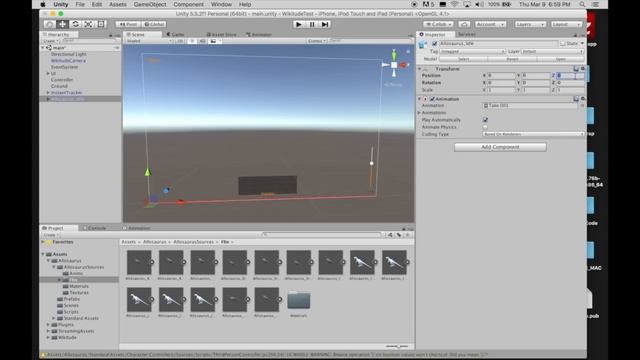Image resolution: width=640 pixels, height=360 pixels.
Task: Toggle Pivot/Center handle position button
Action: coord(128,24)
